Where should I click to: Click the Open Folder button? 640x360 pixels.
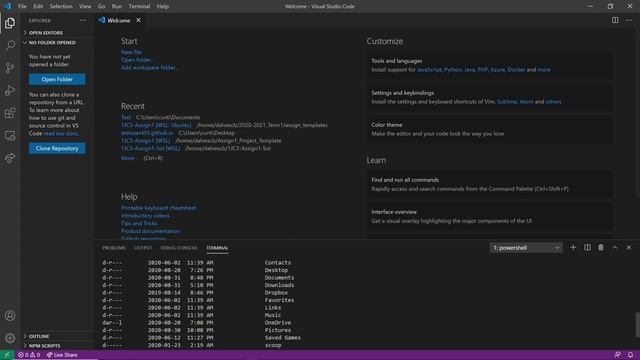57,79
